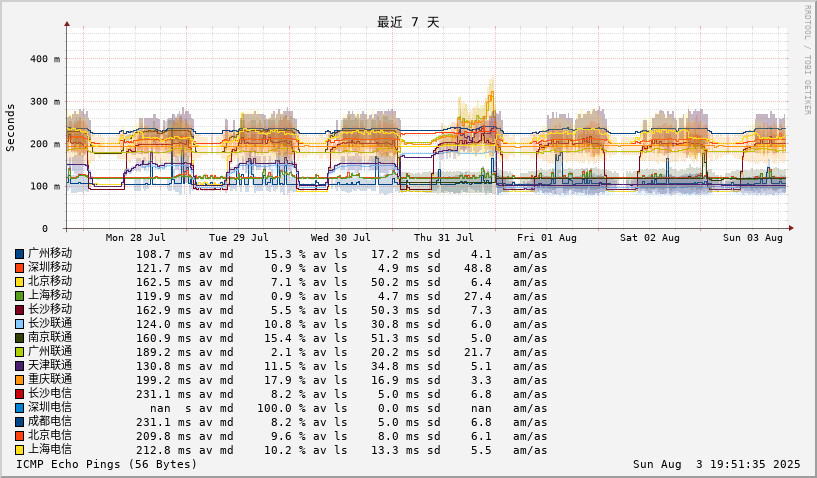Click the Tue 29 Jul axis label
Viewport: 817px width, 478px height.
click(x=239, y=238)
